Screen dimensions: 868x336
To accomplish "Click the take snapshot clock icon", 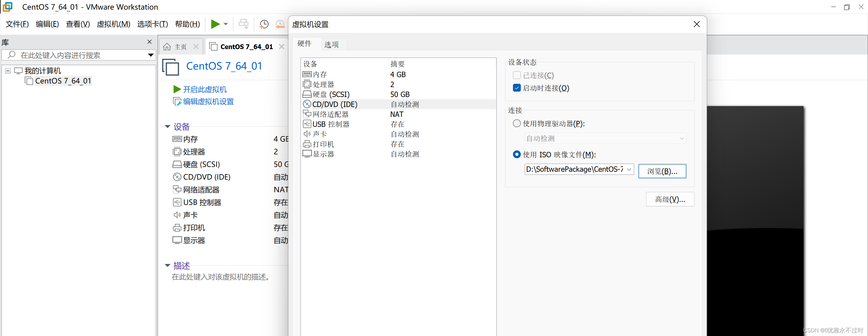I will [x=264, y=24].
